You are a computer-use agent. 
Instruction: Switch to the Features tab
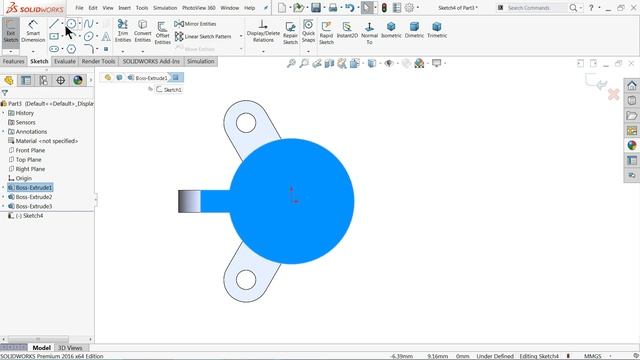point(13,61)
